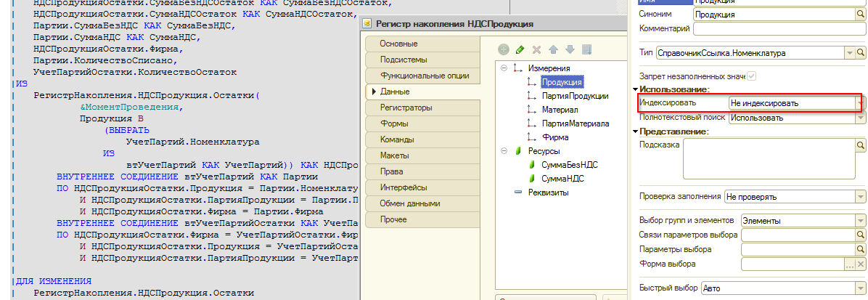Open the Проверка заполнения dropdown
This screenshot has width=868, height=300.
point(861,196)
